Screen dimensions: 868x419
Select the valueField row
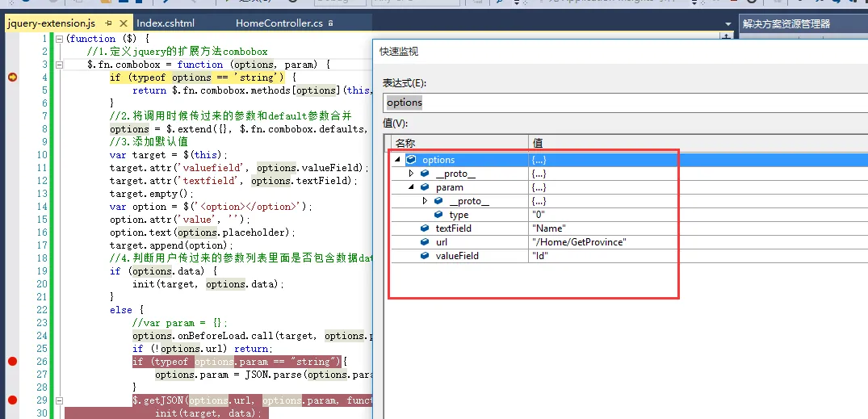click(x=629, y=256)
